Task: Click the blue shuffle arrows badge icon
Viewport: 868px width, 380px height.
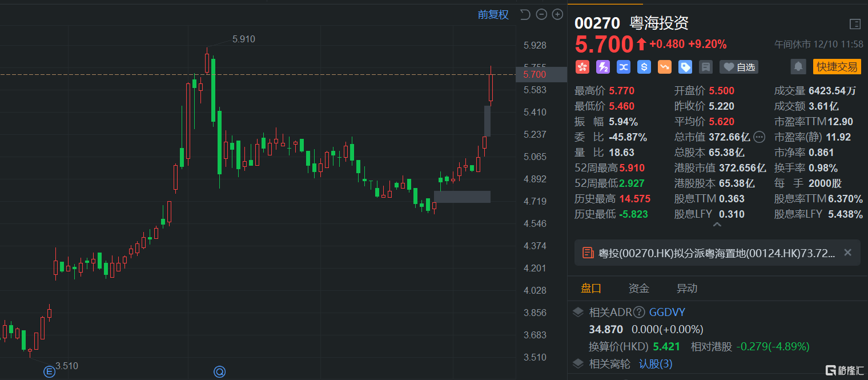Action: [x=623, y=67]
